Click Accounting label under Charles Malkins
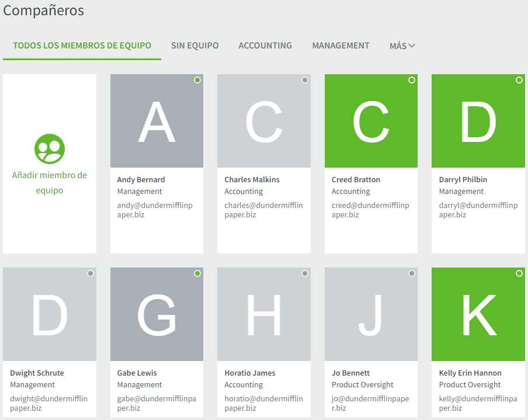The height and width of the screenshot is (420, 528). [x=244, y=192]
